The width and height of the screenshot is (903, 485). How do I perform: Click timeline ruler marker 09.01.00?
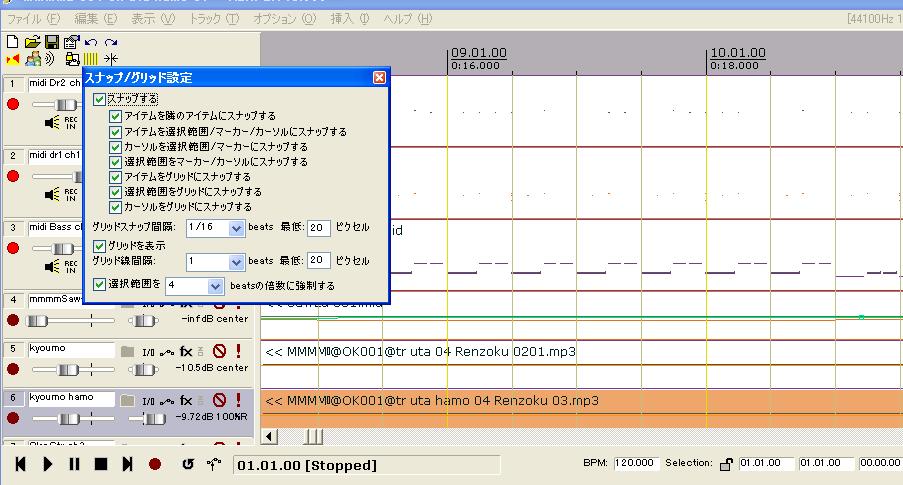(x=479, y=53)
